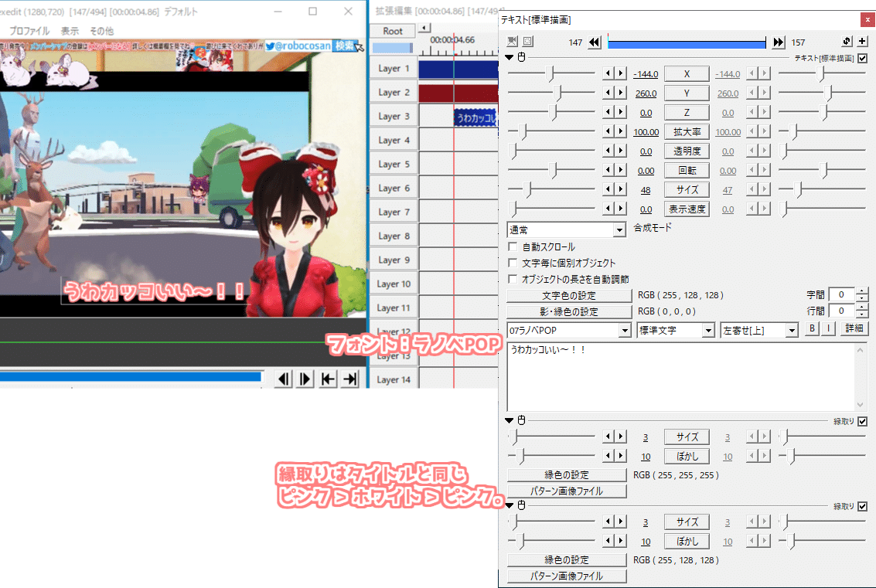The width and height of the screenshot is (876, 588).
Task: Open 標準文字 style dropdown
Action: click(676, 330)
